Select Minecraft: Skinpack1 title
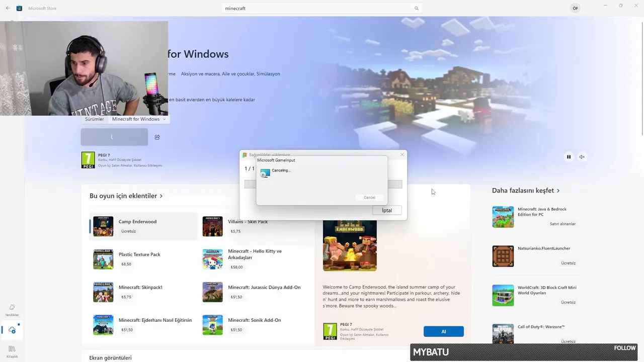Image resolution: width=644 pixels, height=362 pixels. click(140, 287)
